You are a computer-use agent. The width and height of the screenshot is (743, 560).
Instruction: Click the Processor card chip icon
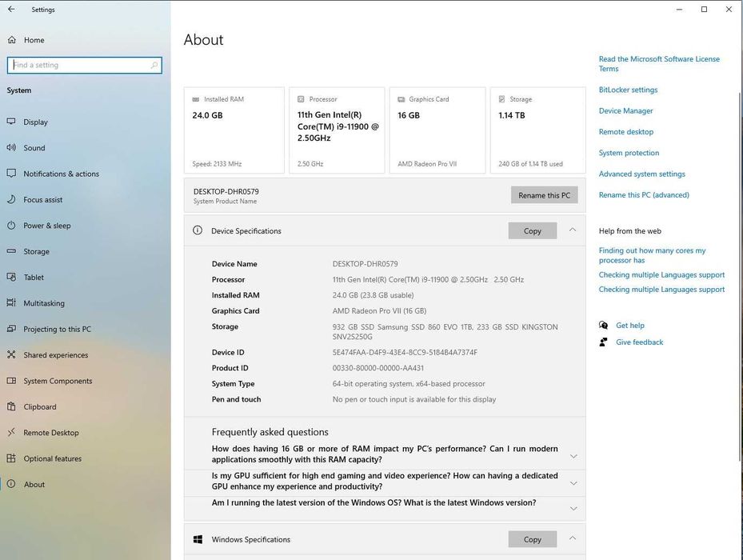click(x=301, y=99)
